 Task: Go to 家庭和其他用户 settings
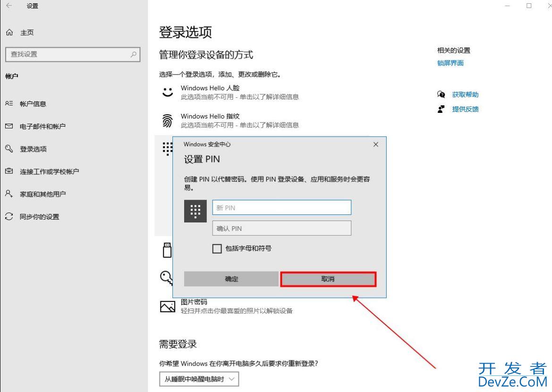(x=42, y=194)
